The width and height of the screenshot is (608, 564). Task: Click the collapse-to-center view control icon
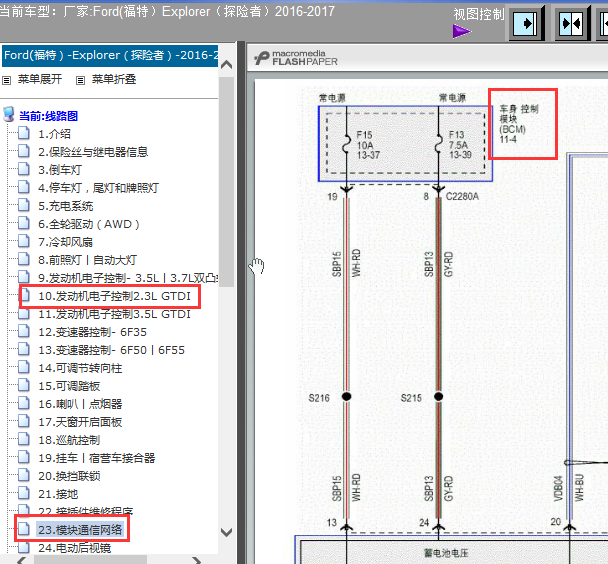coord(571,24)
